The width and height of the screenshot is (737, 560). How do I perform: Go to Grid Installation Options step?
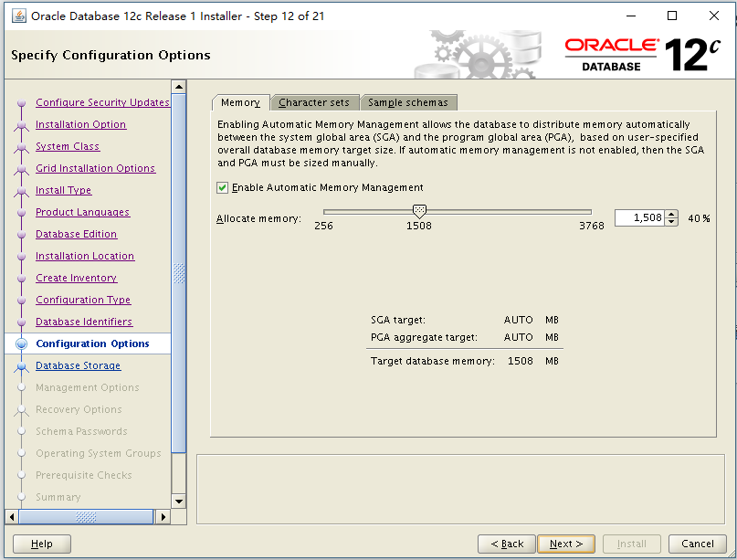95,168
